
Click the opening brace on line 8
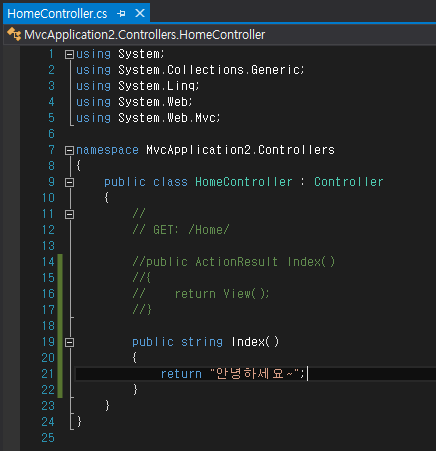pyautogui.click(x=79, y=165)
